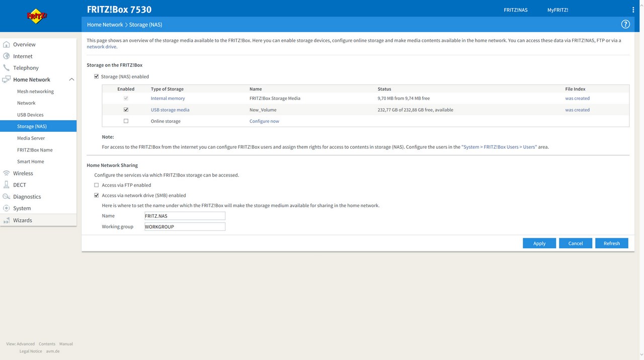Open the help question mark icon
This screenshot has width=644, height=360.
[625, 24]
